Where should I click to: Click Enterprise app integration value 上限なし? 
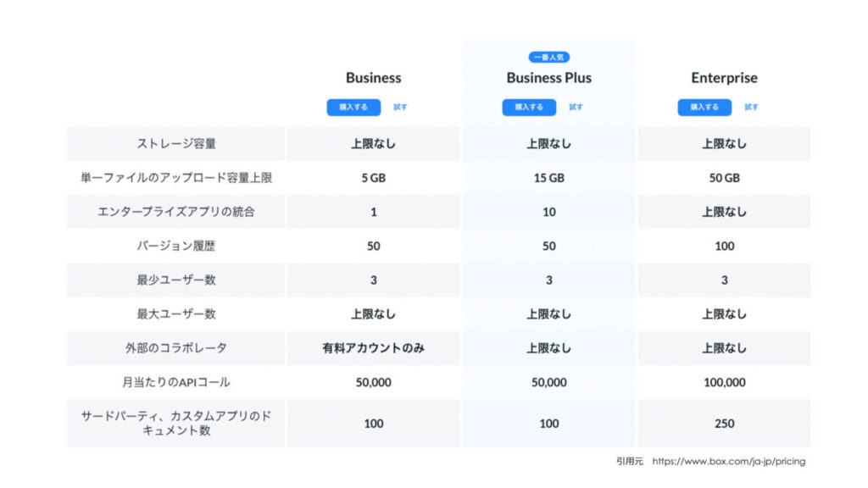coord(725,212)
